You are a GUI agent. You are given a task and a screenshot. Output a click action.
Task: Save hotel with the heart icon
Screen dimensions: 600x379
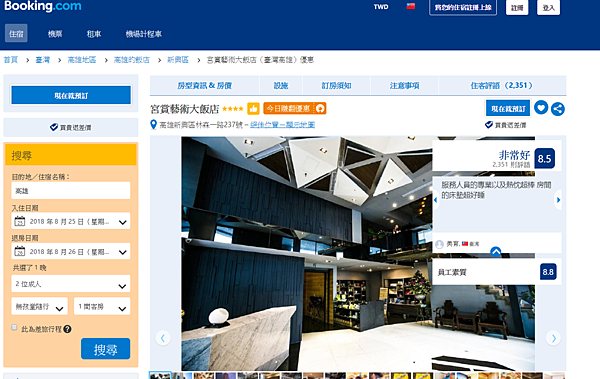click(541, 107)
